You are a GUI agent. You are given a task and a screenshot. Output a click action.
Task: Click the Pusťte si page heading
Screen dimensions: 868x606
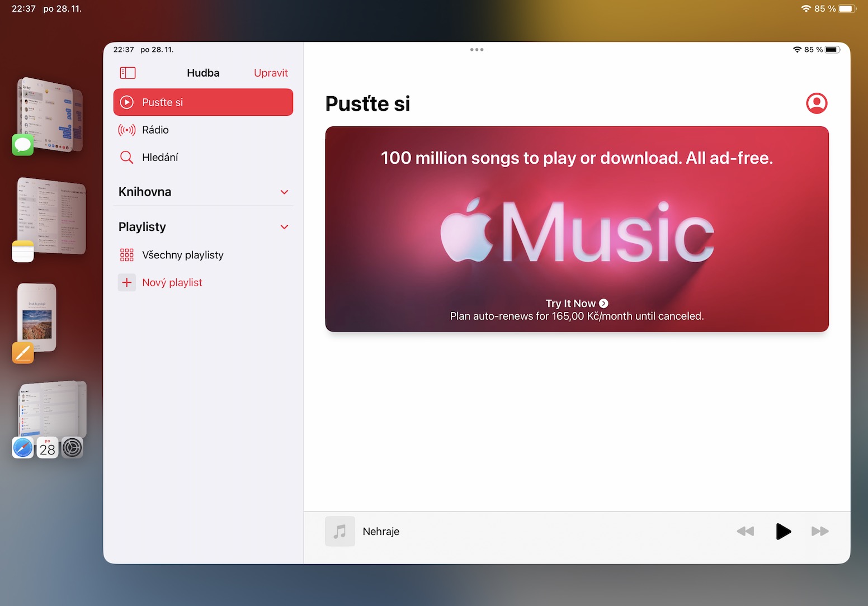(x=367, y=103)
